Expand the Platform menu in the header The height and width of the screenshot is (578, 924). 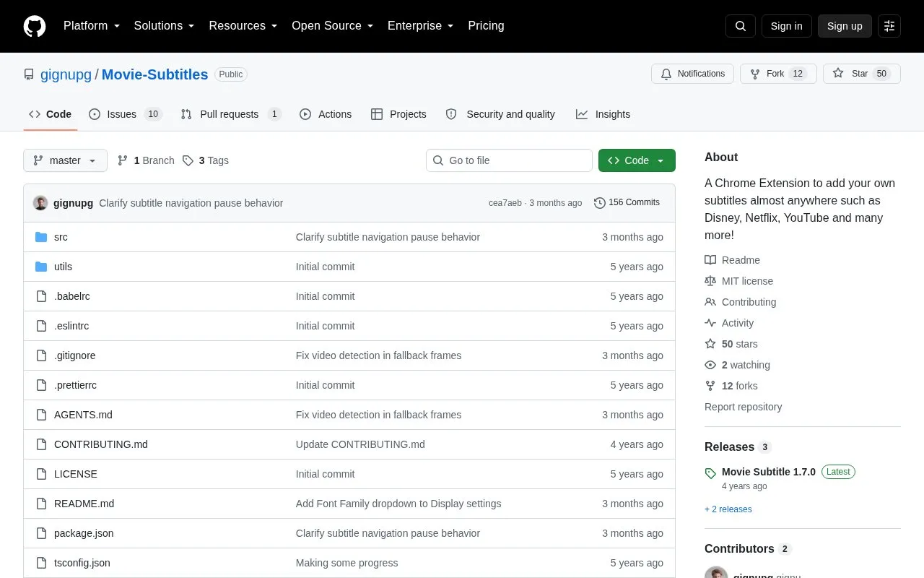coord(92,26)
